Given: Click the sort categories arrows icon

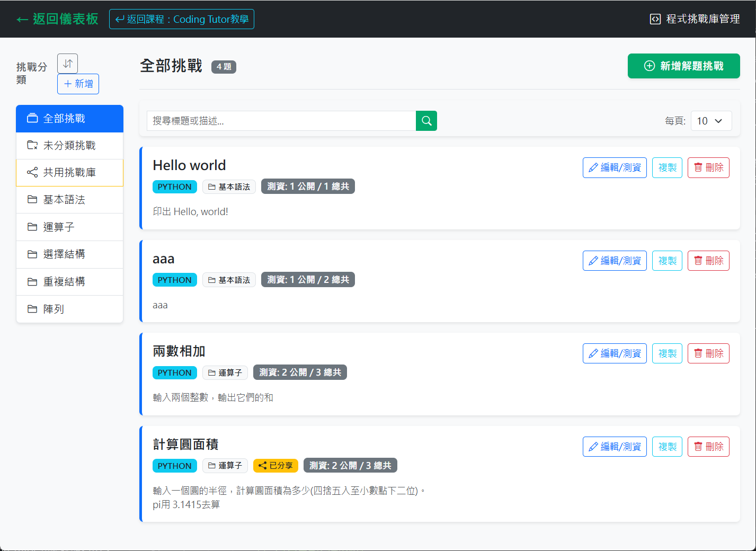Looking at the screenshot, I should point(67,64).
